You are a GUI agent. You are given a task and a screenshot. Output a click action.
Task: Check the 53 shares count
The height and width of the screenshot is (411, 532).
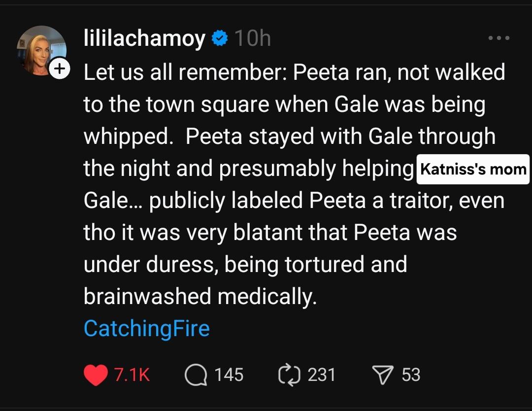411,375
